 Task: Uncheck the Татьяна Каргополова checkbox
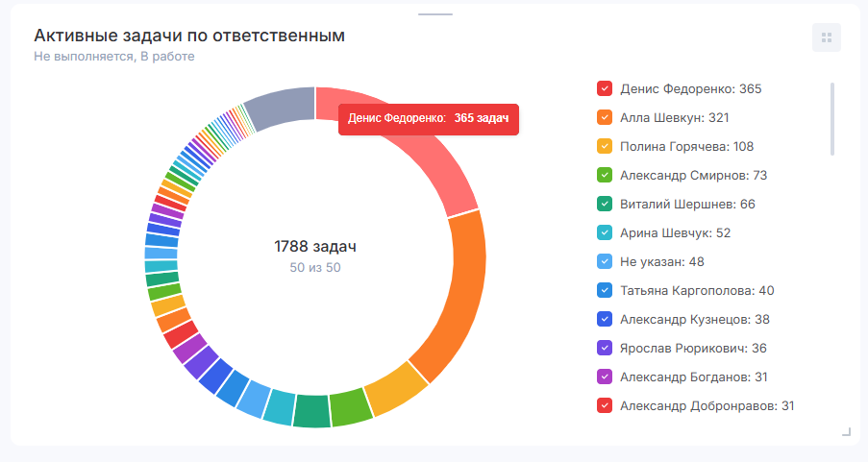[x=605, y=291]
